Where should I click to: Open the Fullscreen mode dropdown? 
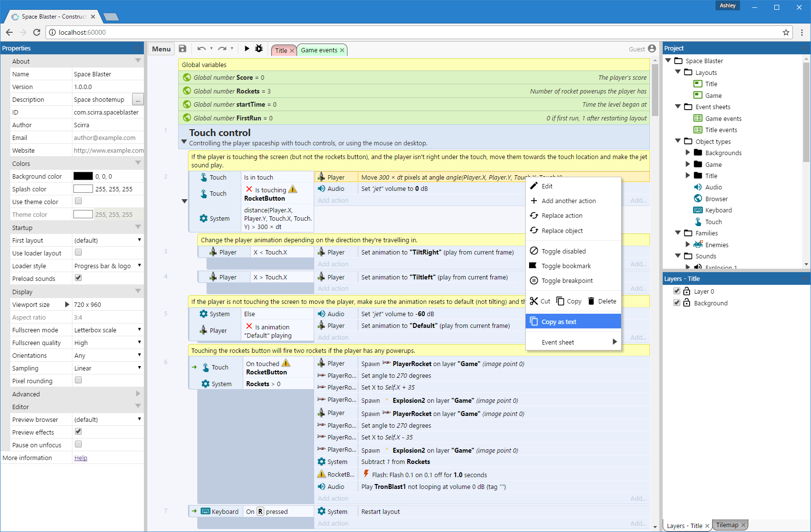[x=108, y=330]
